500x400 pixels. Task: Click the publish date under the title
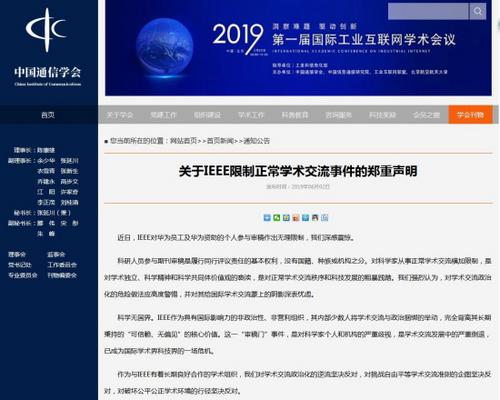point(298,187)
